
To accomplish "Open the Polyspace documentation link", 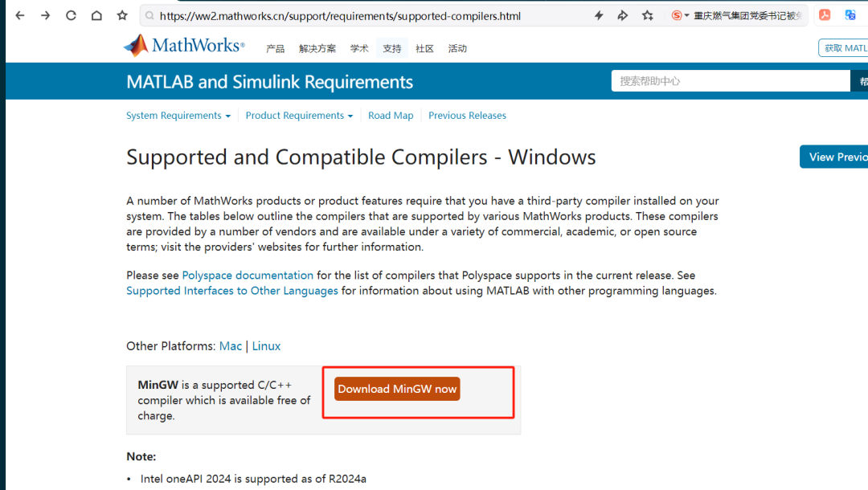I will [x=248, y=276].
